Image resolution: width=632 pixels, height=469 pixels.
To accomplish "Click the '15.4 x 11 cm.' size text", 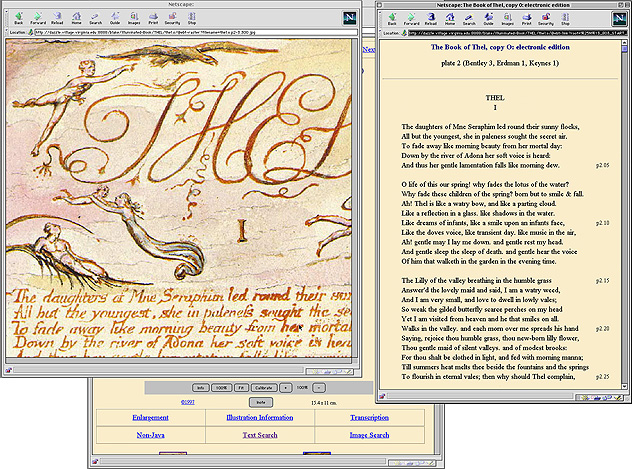I will 324,403.
